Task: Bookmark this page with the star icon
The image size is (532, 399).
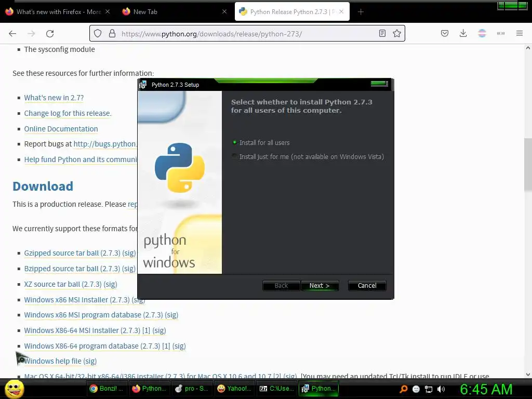Action: [x=396, y=34]
